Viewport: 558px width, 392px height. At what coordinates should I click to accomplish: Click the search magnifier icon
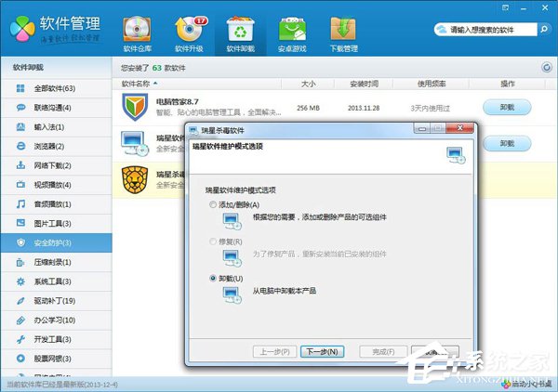(x=544, y=30)
